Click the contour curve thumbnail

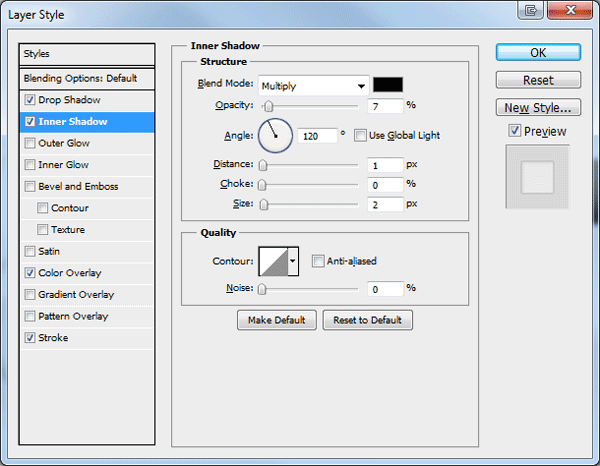273,261
